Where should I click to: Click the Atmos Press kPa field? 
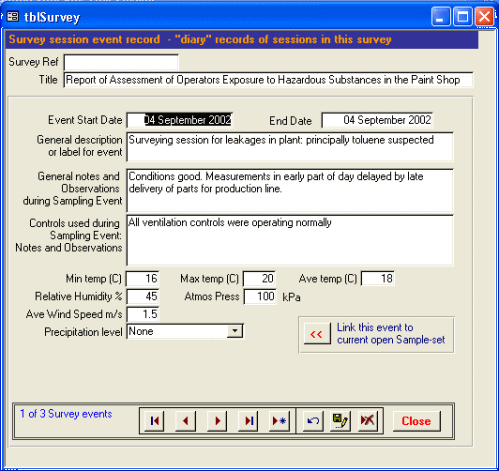point(260,296)
